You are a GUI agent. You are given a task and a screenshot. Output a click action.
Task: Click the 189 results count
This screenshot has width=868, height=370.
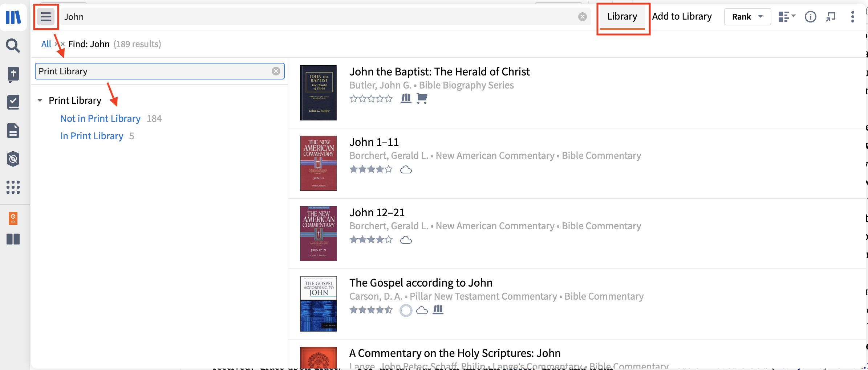pyautogui.click(x=137, y=44)
